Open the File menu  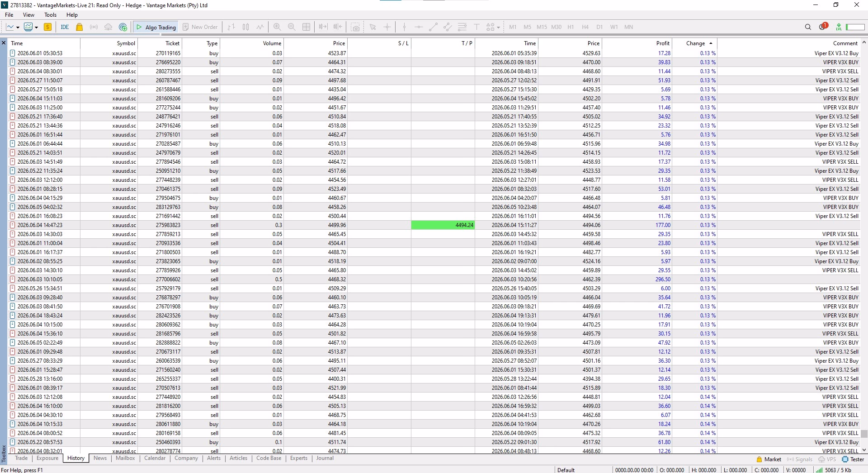pyautogui.click(x=9, y=15)
